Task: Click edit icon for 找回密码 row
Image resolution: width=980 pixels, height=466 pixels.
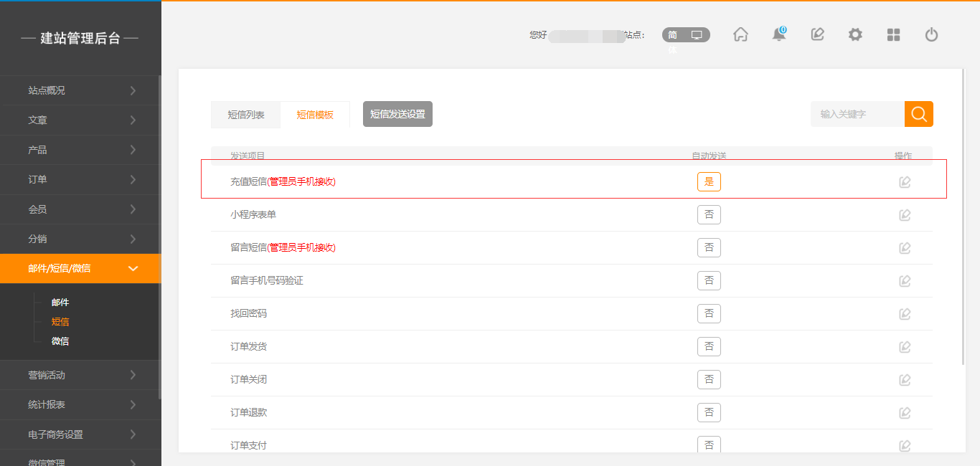Action: (x=905, y=314)
